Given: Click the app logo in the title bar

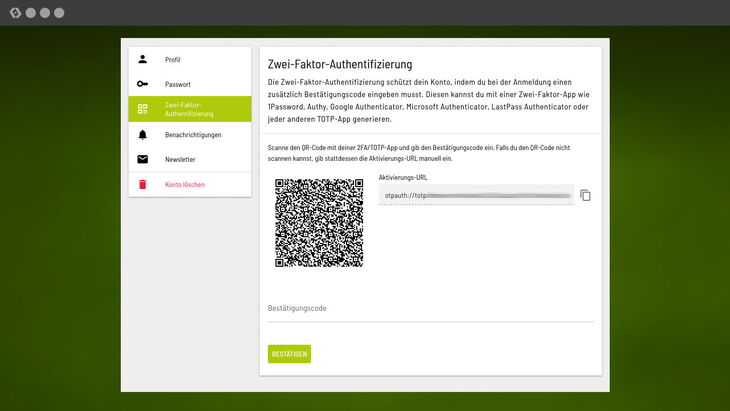Looking at the screenshot, I should pos(12,13).
